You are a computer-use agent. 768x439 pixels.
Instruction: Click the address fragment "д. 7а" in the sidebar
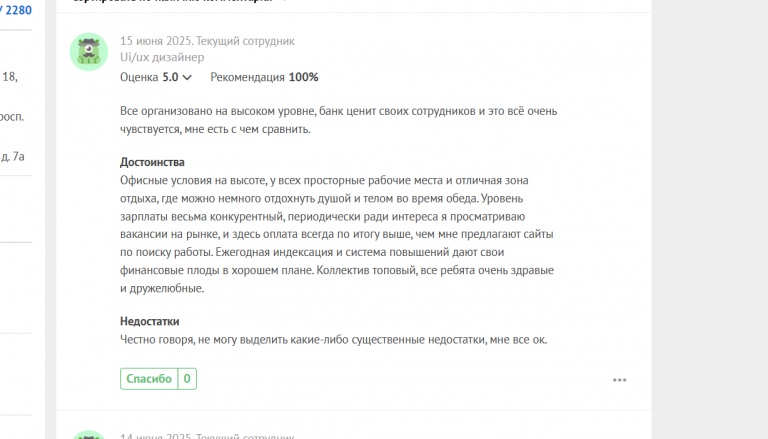12,156
